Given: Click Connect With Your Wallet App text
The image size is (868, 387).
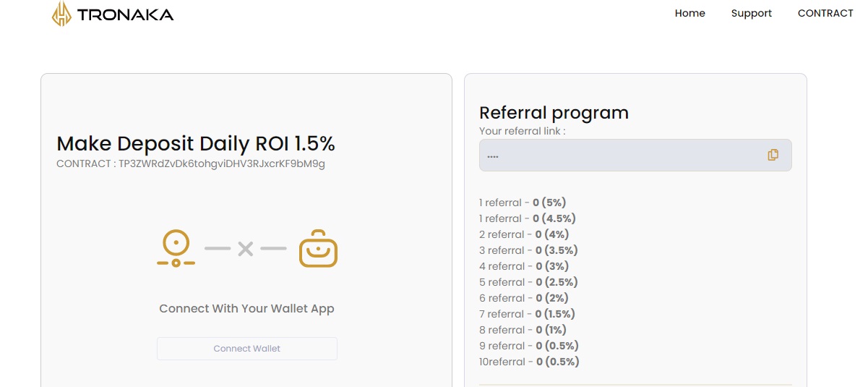Looking at the screenshot, I should point(246,309).
